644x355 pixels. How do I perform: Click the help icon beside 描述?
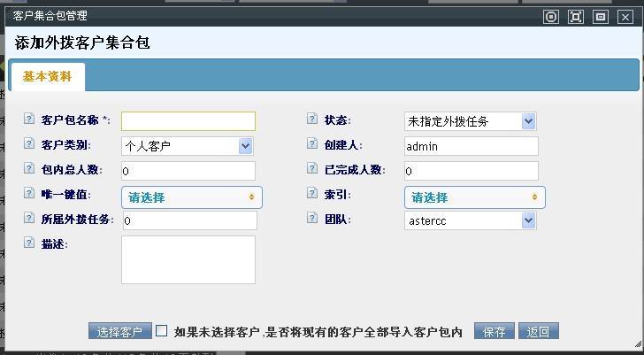29,243
